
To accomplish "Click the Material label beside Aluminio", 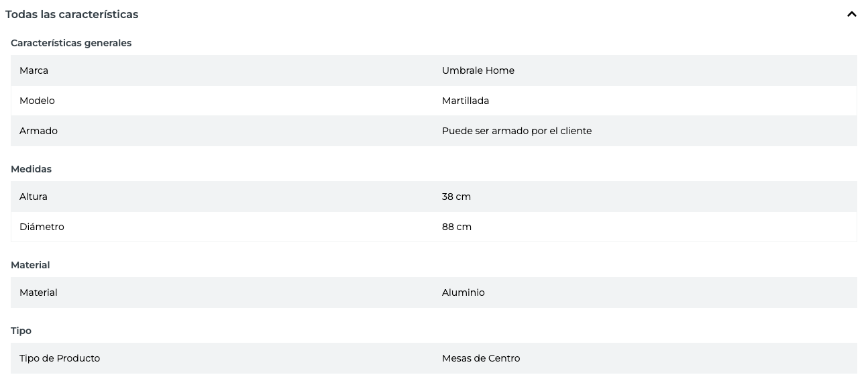I will [x=38, y=292].
